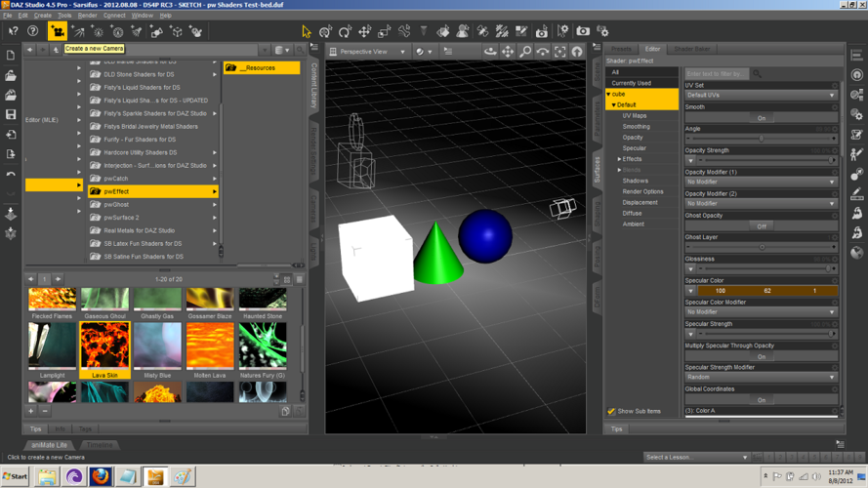Click viewport Zoom magnifier icon
The width and height of the screenshot is (868, 488).
pyautogui.click(x=525, y=52)
